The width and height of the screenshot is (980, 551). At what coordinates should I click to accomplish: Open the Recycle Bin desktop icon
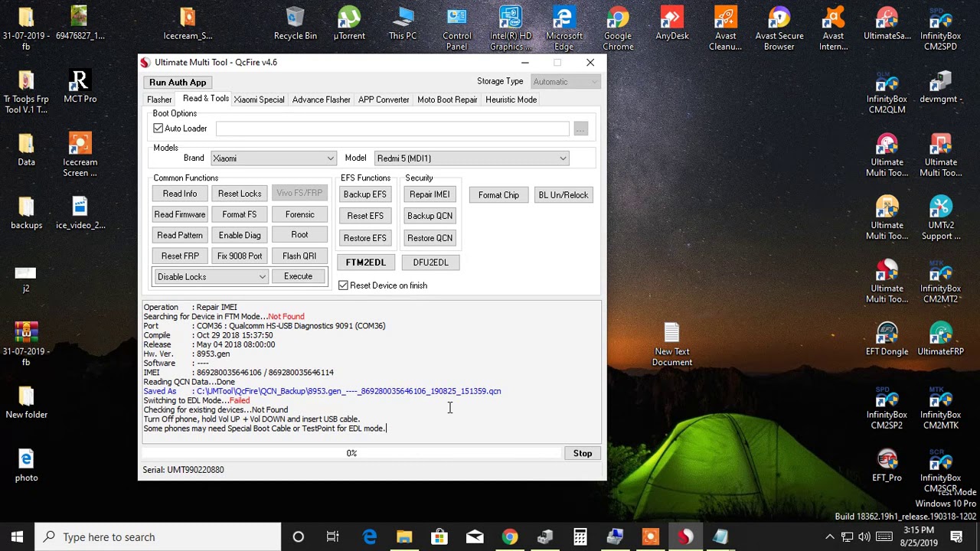[x=295, y=23]
